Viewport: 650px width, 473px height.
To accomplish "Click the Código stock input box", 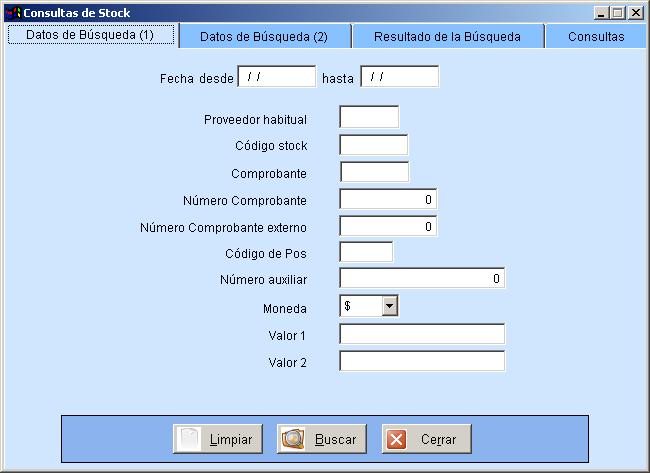I will coord(374,145).
